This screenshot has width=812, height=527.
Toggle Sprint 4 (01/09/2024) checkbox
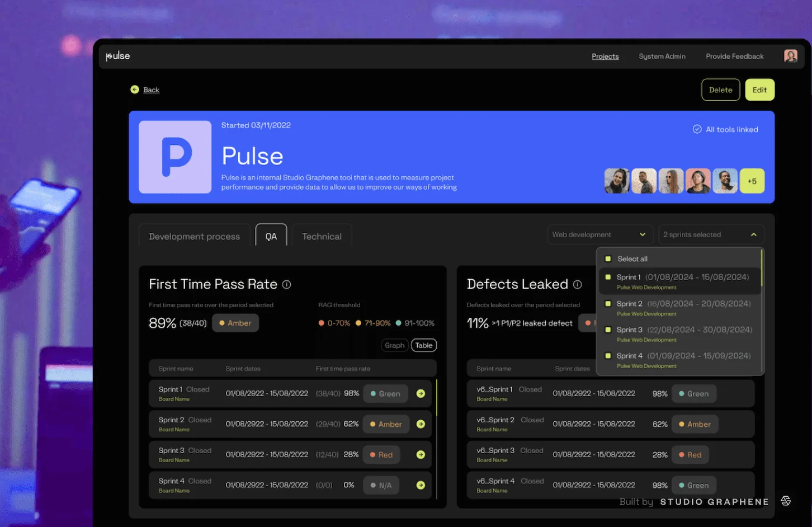coord(608,356)
